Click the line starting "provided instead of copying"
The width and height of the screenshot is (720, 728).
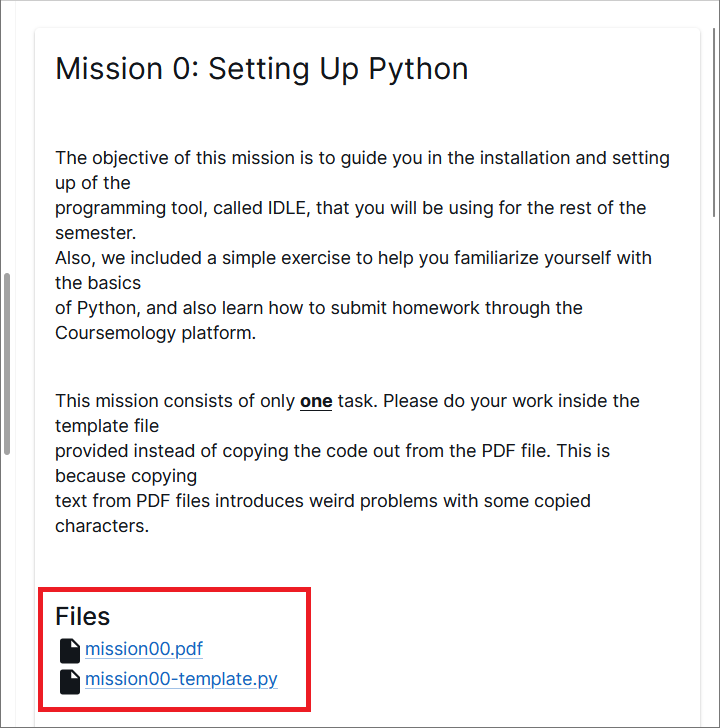(332, 451)
